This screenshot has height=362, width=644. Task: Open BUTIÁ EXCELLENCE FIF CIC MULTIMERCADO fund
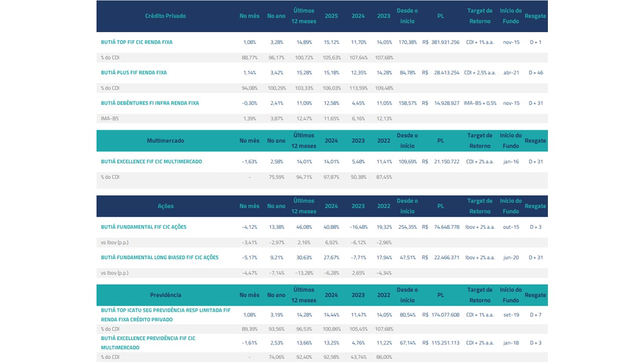point(151,162)
